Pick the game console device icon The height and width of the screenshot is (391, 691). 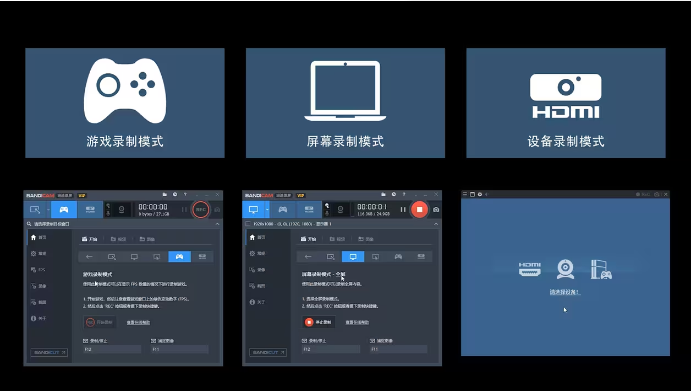click(601, 269)
